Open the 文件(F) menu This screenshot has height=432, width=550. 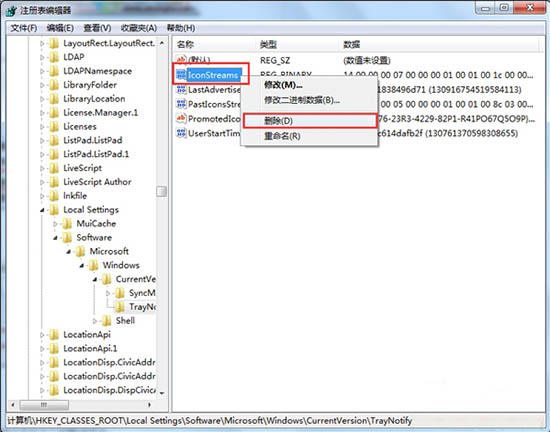tap(24, 28)
